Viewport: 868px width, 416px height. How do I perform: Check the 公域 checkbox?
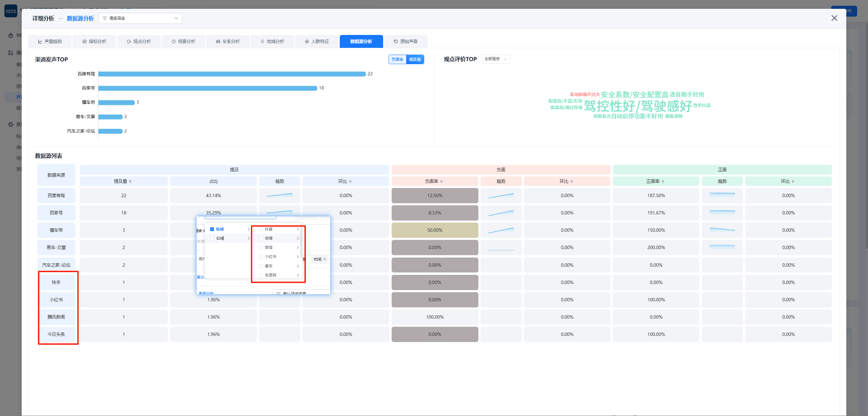(x=212, y=239)
